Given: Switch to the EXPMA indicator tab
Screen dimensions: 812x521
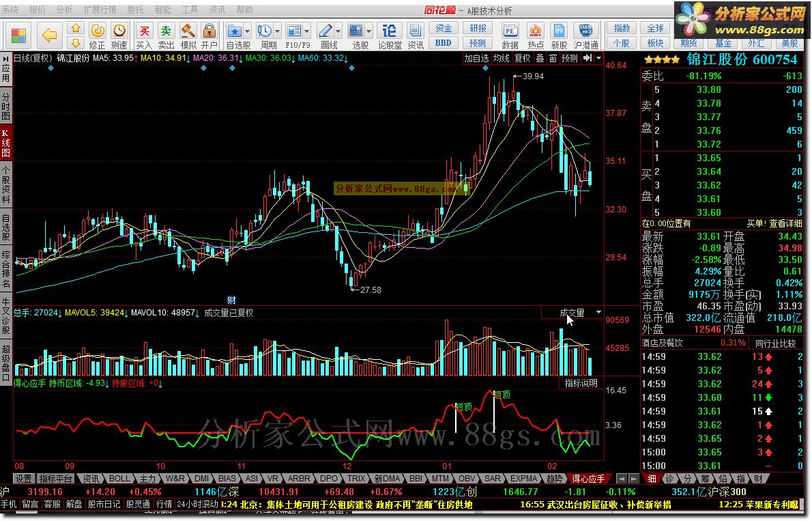Looking at the screenshot, I should tap(523, 479).
